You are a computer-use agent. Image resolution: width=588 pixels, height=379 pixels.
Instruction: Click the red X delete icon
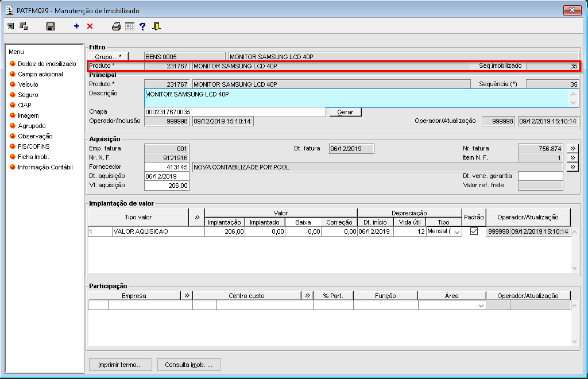click(x=90, y=26)
